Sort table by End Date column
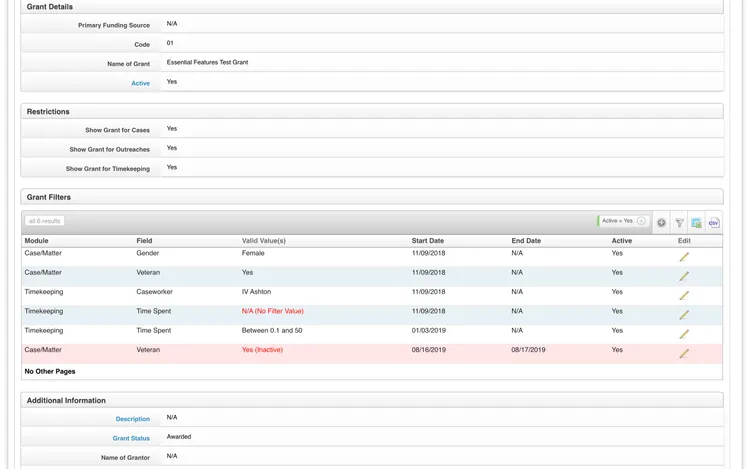The image size is (750, 469). [x=526, y=241]
